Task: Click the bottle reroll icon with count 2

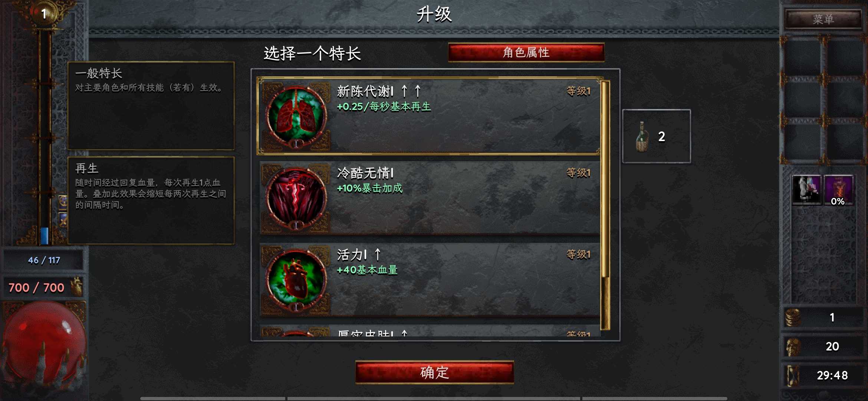Action: tap(642, 137)
